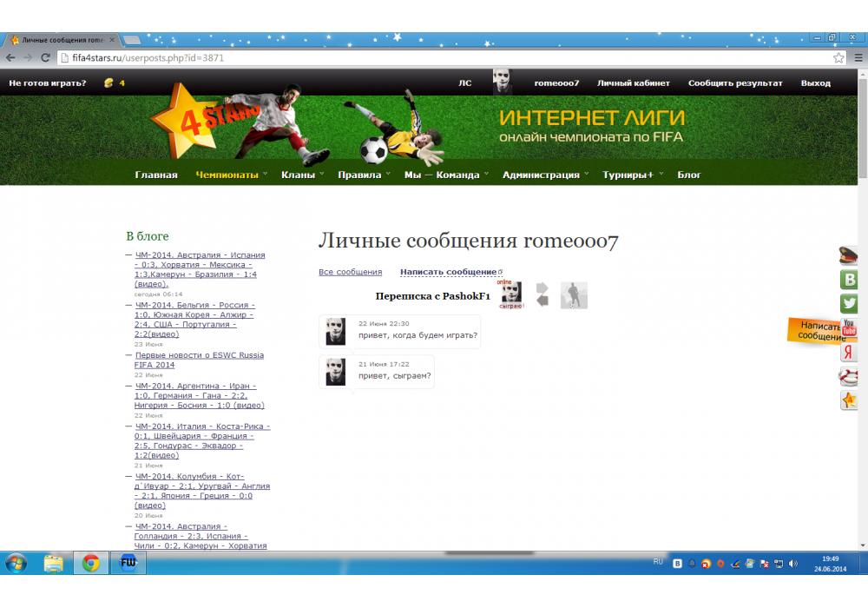The image size is (868, 608).
Task: Expand the Чемпионаты dropdown menu
Action: point(227,175)
